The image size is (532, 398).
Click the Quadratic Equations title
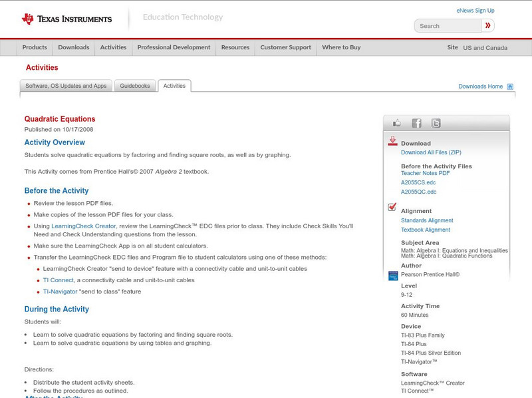point(60,119)
